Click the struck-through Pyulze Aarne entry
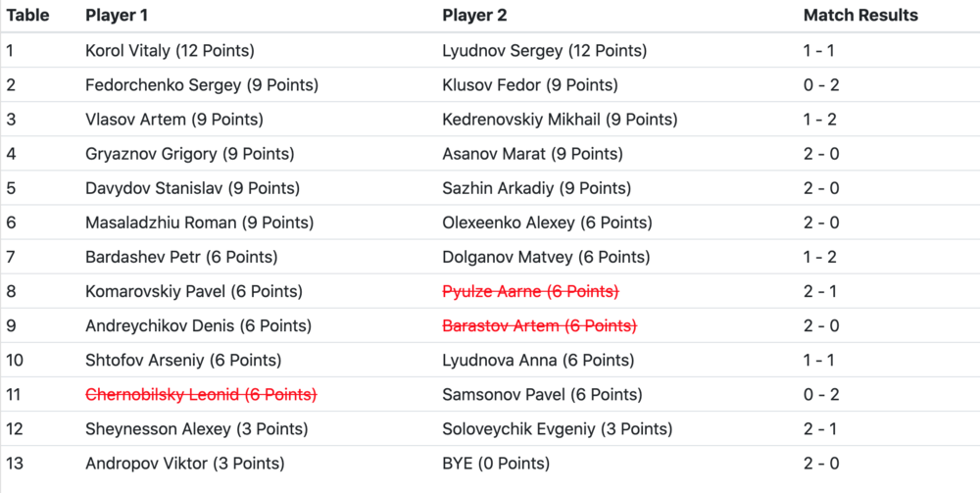The image size is (980, 493). (530, 291)
